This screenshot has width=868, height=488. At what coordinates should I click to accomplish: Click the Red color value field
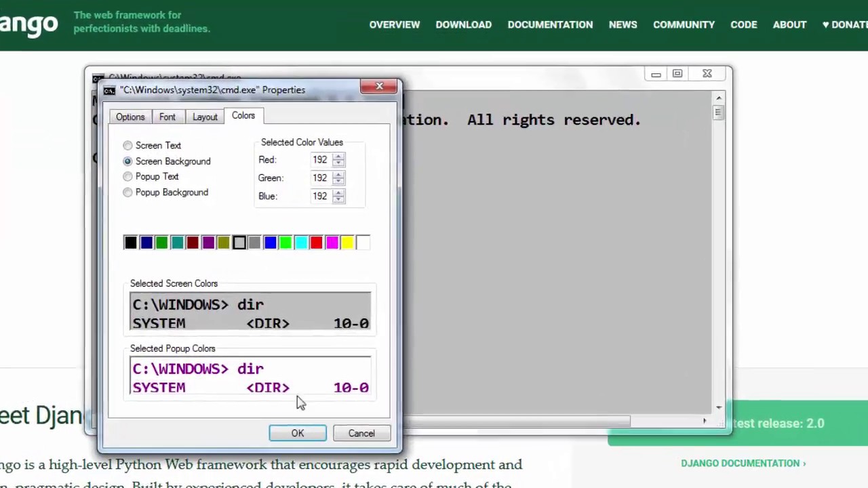coord(320,160)
